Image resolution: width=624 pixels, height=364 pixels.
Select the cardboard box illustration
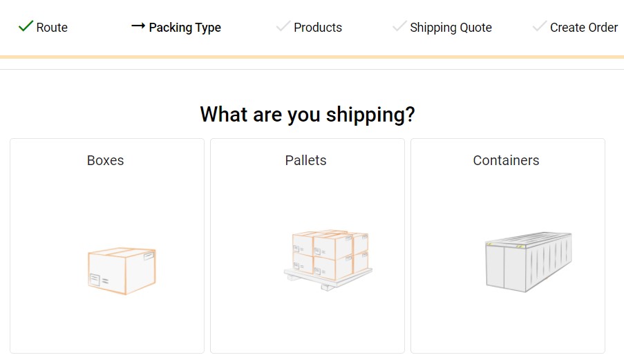(122, 271)
